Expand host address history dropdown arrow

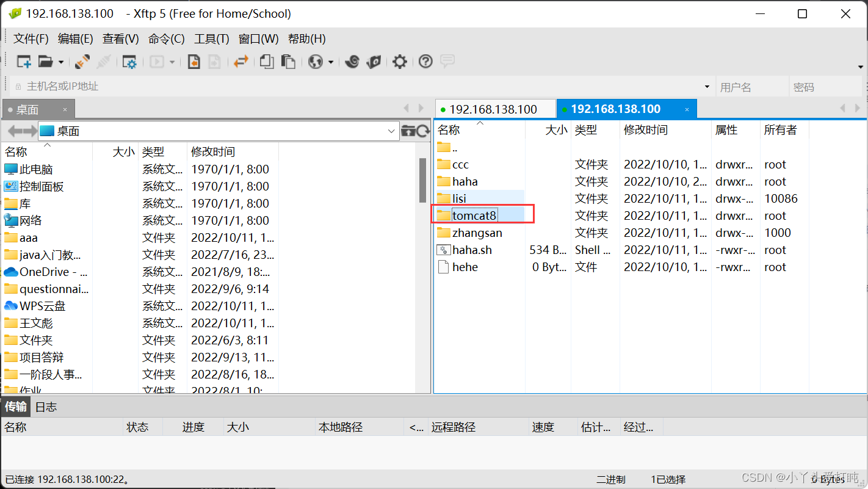(707, 87)
